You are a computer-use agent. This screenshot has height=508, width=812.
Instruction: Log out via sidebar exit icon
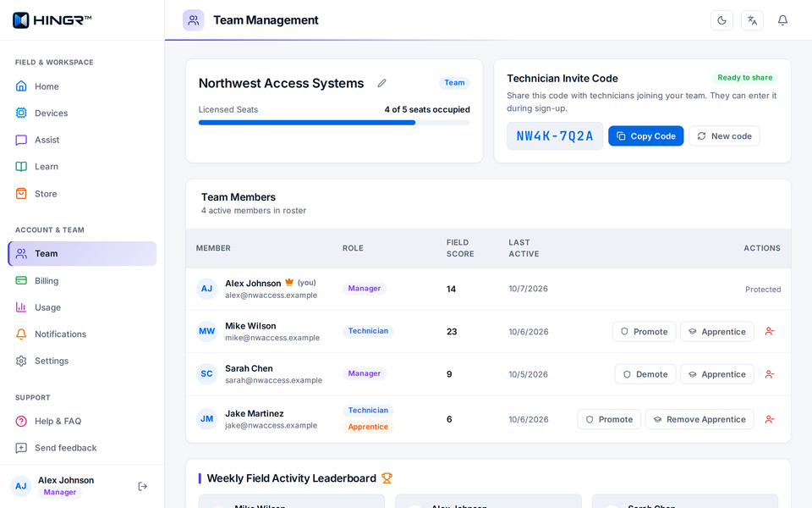click(143, 486)
